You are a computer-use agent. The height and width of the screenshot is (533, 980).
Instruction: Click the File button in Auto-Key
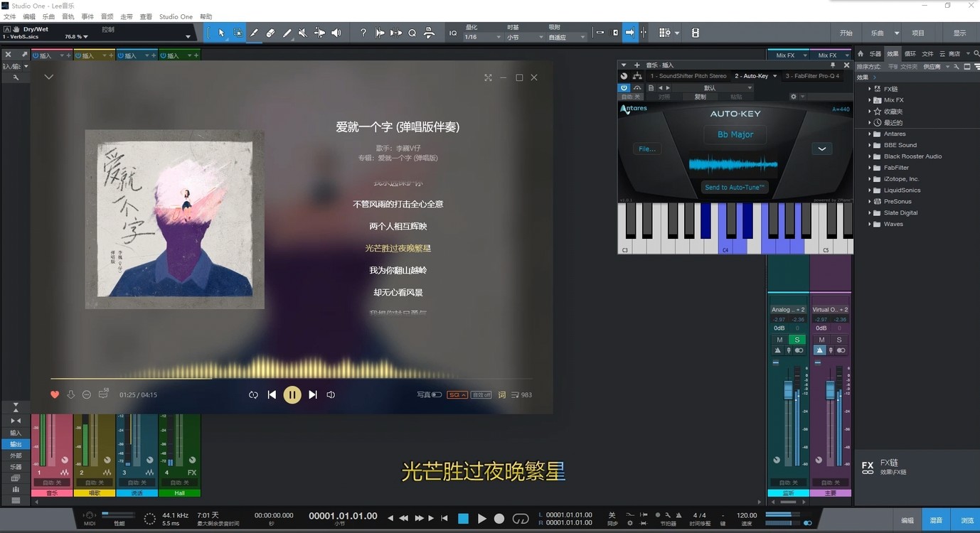coord(646,149)
